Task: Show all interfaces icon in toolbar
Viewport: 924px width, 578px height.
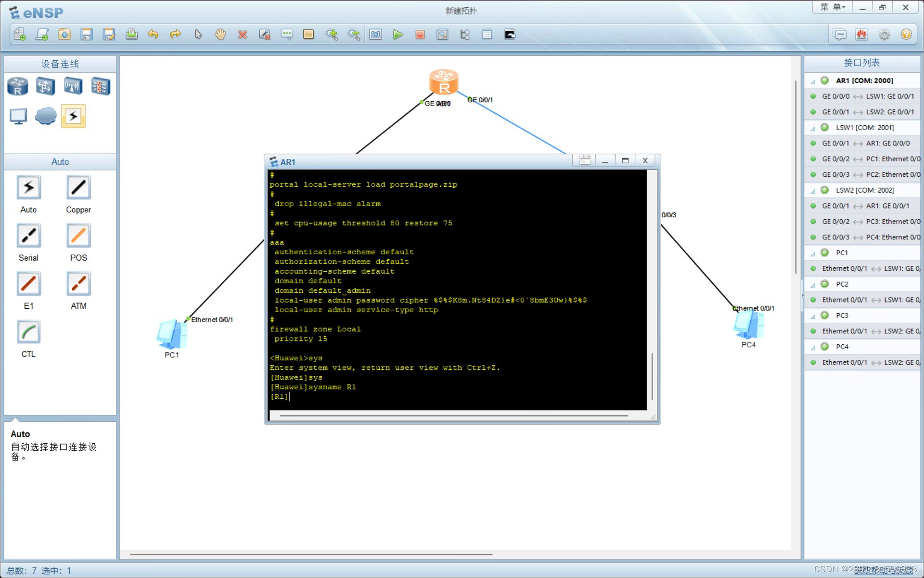Action: pos(465,34)
